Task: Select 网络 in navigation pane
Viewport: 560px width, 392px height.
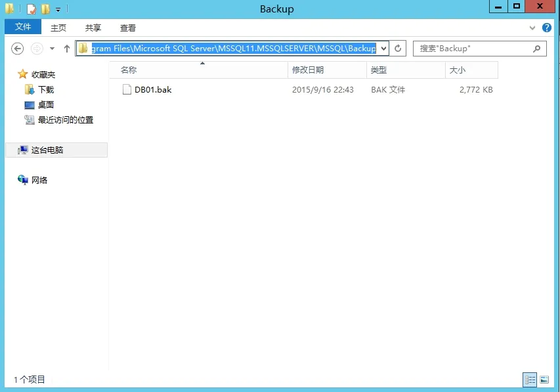Action: pos(39,180)
